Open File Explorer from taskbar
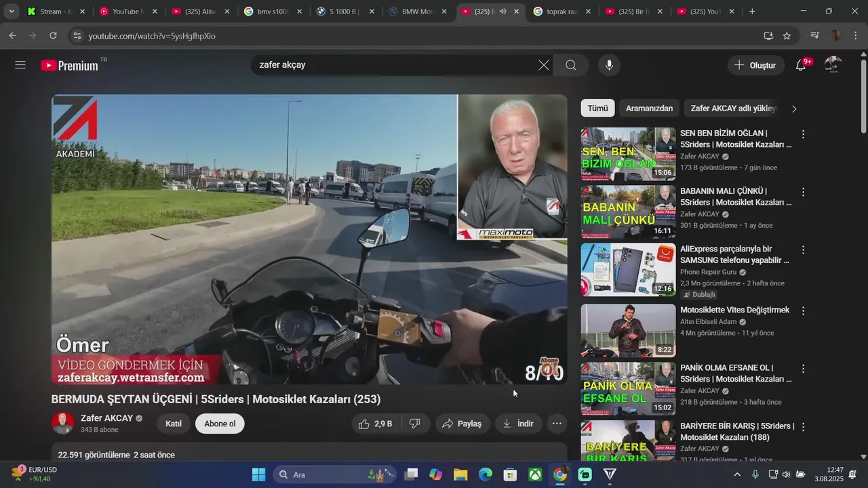 [x=460, y=474]
